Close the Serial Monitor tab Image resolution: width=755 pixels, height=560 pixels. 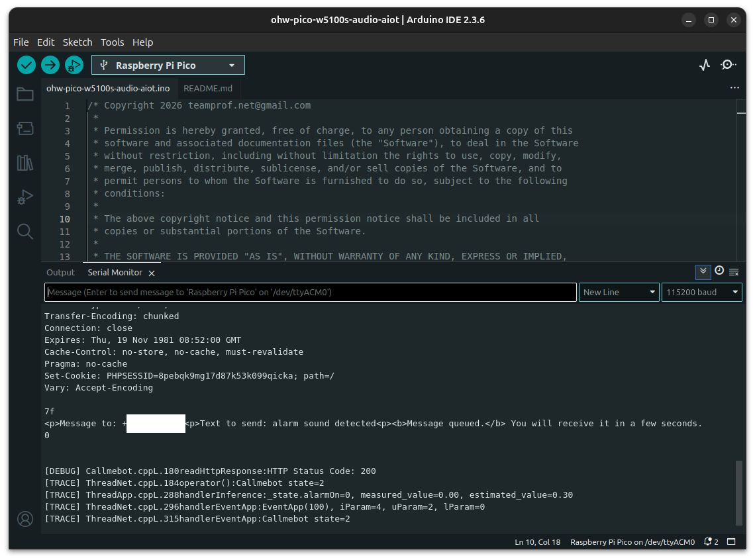pos(152,273)
